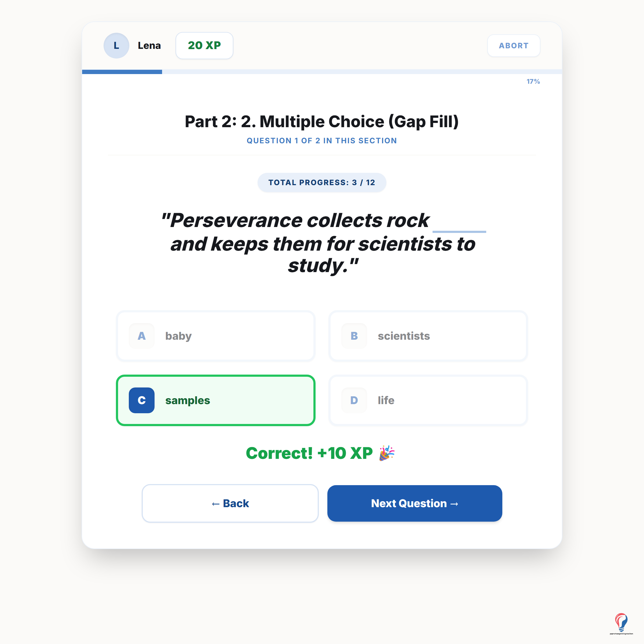Click the blue filled progress bar segment
The width and height of the screenshot is (644, 644).
click(x=122, y=72)
